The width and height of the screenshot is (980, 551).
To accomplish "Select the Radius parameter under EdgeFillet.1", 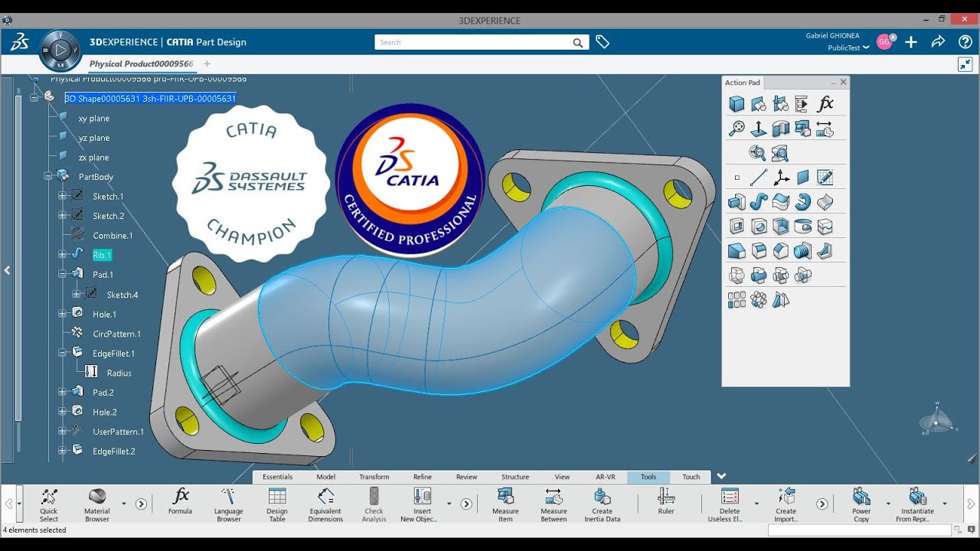I will click(x=119, y=373).
